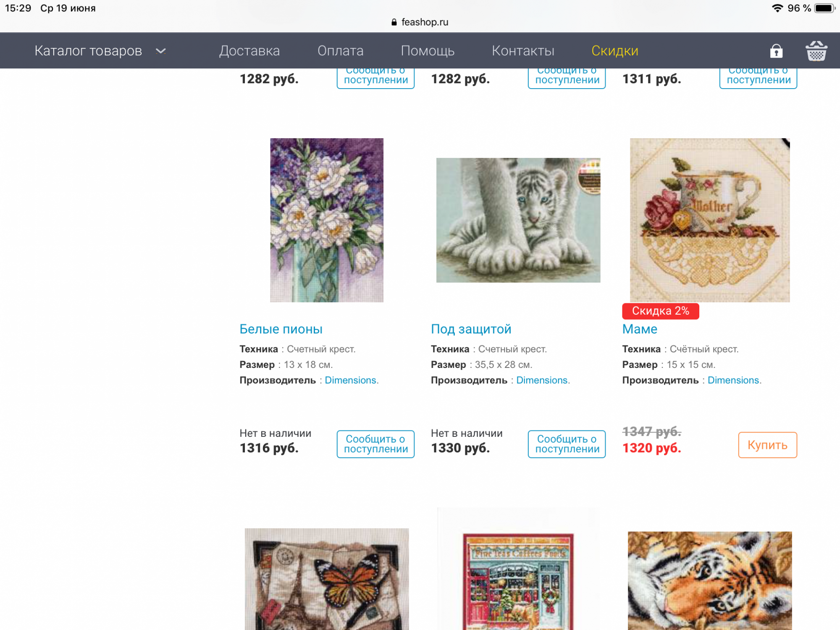Open the Белые пионы product link

coord(281,329)
